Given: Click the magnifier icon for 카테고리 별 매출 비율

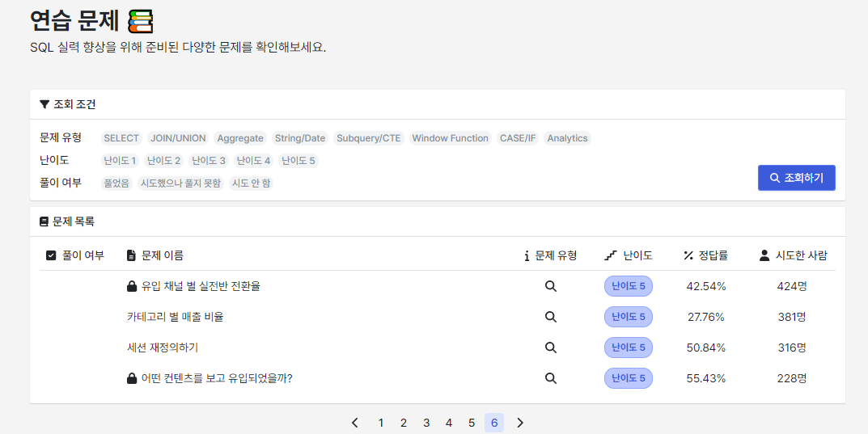Looking at the screenshot, I should [x=550, y=317].
